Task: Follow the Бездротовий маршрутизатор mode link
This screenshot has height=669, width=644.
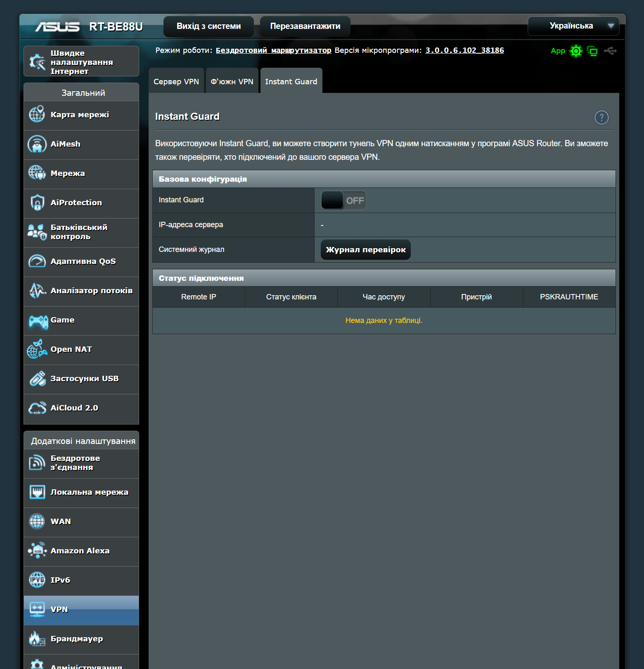Action: (x=273, y=50)
